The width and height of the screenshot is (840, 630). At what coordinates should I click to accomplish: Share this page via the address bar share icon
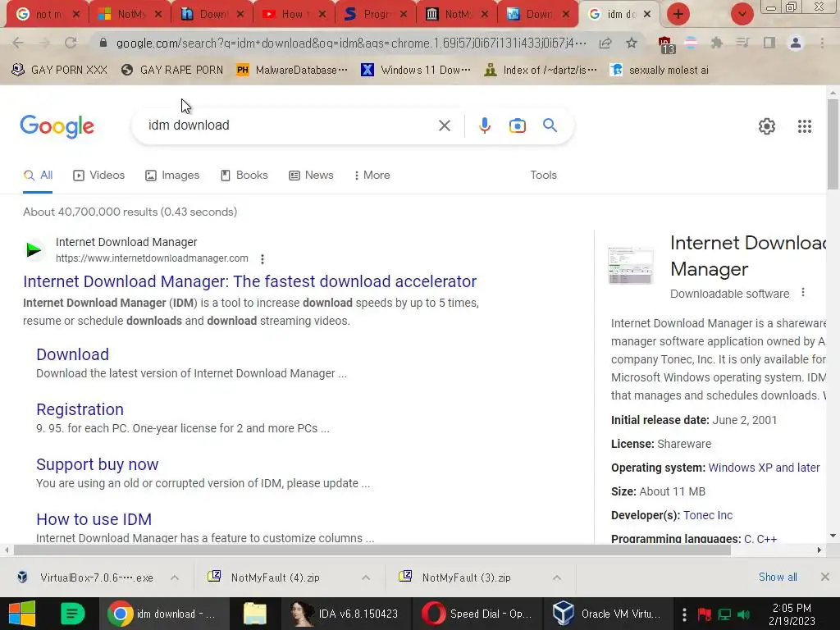[605, 43]
